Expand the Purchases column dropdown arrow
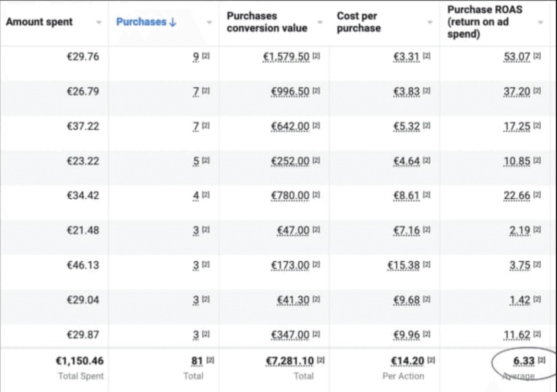This screenshot has width=557, height=392. pos(209,22)
